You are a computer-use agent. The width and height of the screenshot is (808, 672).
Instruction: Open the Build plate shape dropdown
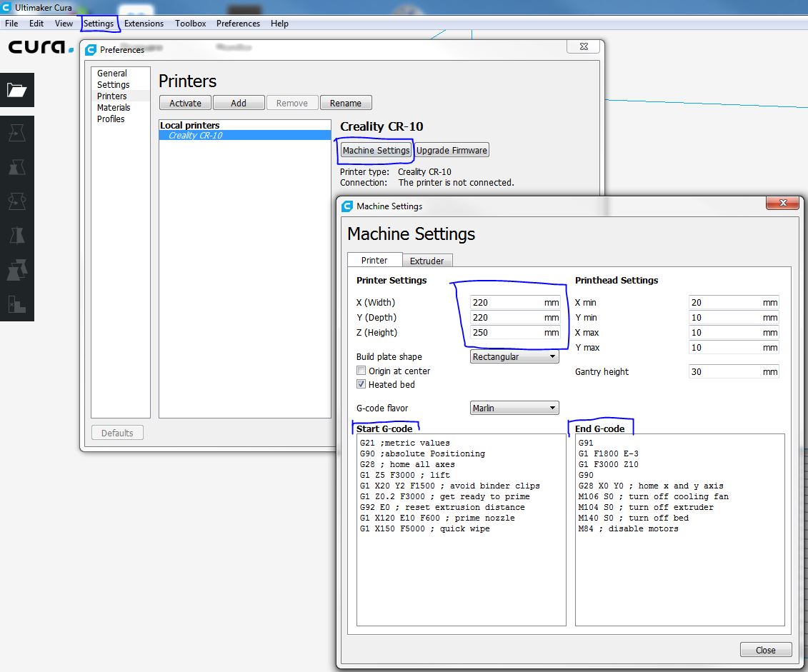[514, 356]
